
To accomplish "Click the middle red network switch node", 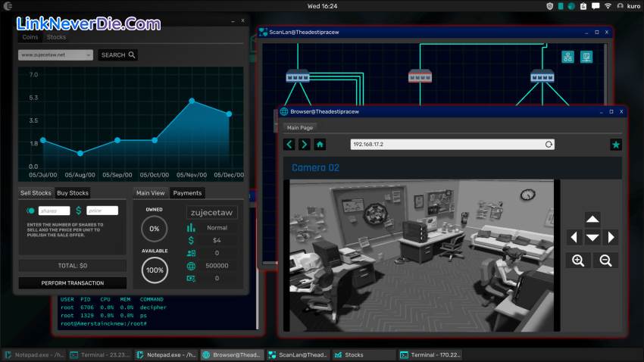I will click(x=420, y=76).
